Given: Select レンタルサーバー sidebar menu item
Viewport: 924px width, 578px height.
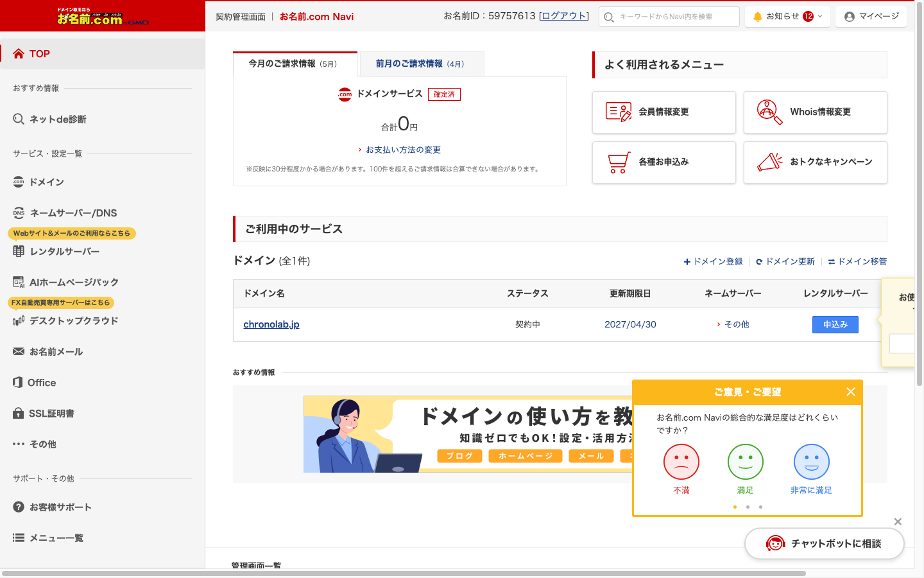Looking at the screenshot, I should 102,251.
